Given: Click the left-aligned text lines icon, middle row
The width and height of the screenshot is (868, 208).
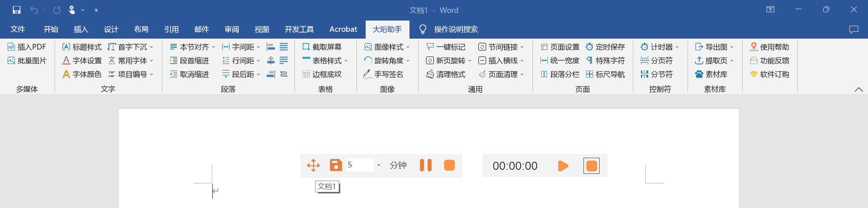Looking at the screenshot, I should [x=284, y=61].
